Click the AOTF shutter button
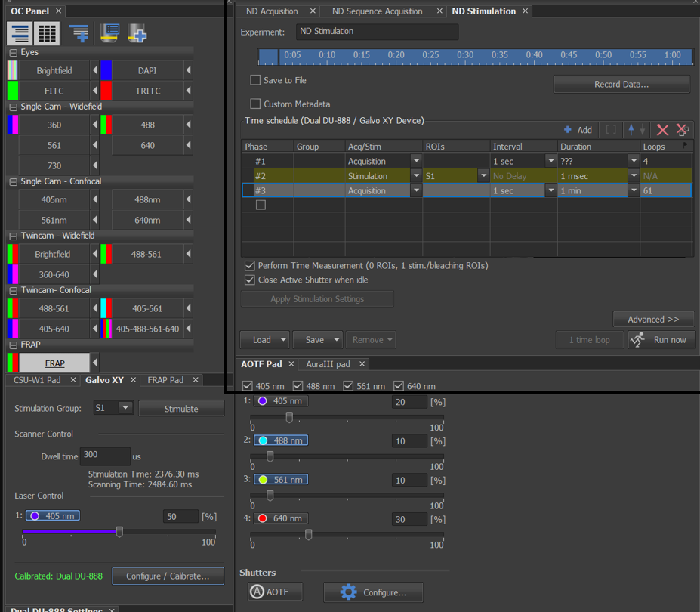 (x=276, y=592)
